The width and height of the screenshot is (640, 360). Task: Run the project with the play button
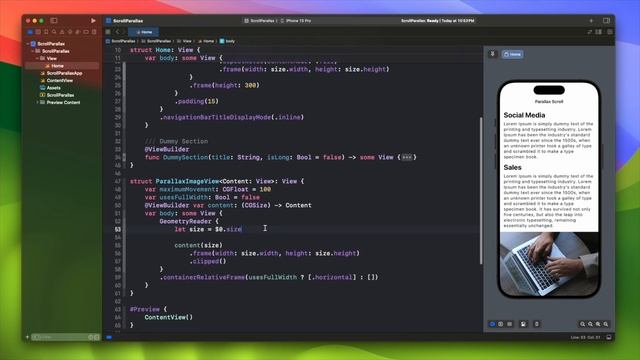[93, 20]
